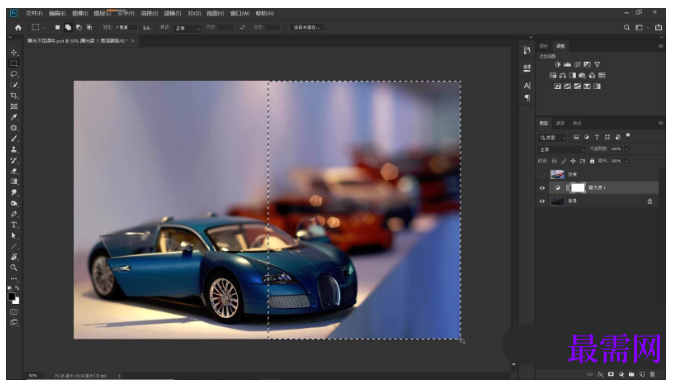Open the fill dropdown arrow
The image size is (680, 380).
click(627, 161)
